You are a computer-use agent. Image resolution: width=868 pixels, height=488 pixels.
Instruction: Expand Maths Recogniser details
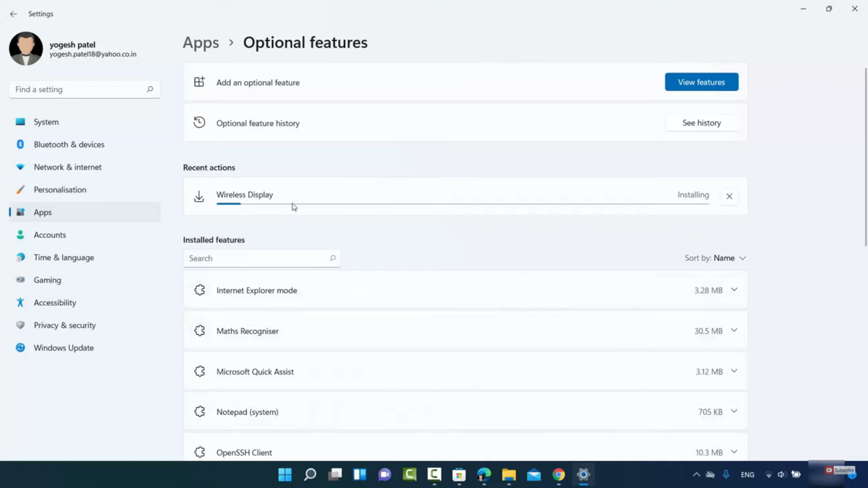(x=734, y=330)
